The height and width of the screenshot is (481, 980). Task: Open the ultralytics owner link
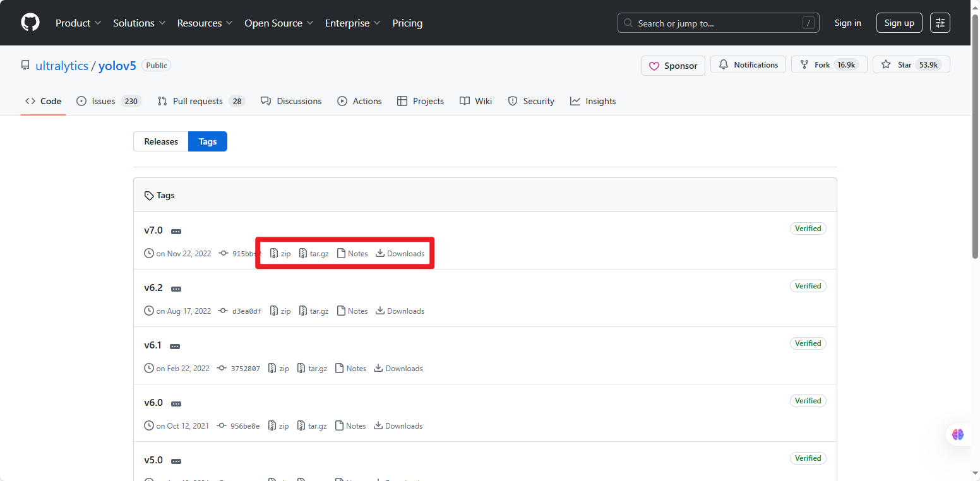(x=62, y=66)
